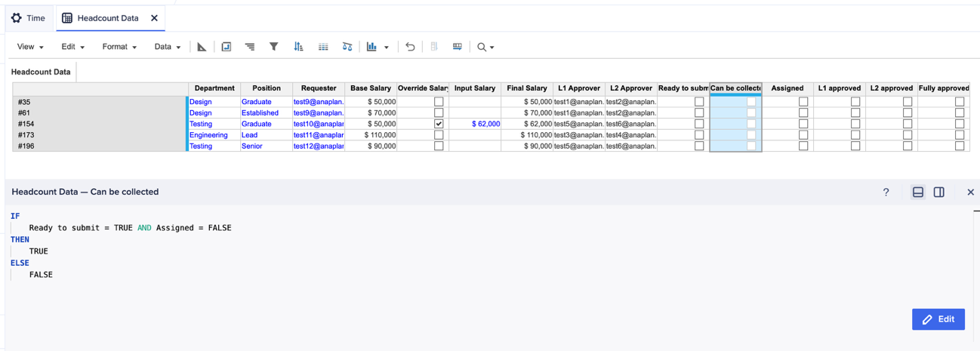Click the Engineering department link
Viewport: 980px width, 351px height.
point(208,135)
